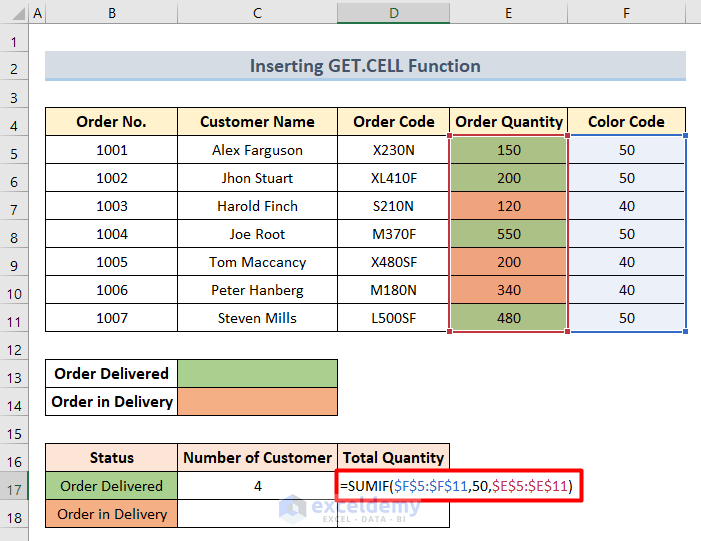Click the green Order Delivered color cell
701x541 pixels.
(257, 374)
